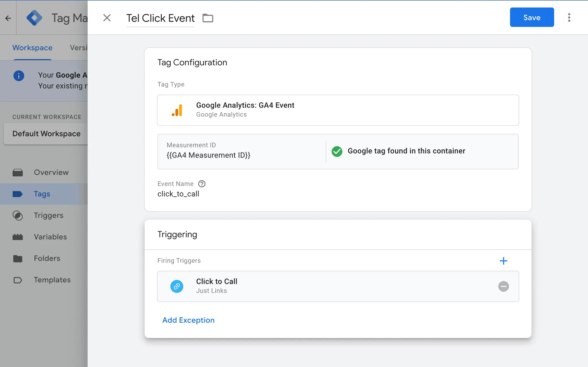Click the Measurement ID field value
The width and height of the screenshot is (588, 367).
[208, 155]
